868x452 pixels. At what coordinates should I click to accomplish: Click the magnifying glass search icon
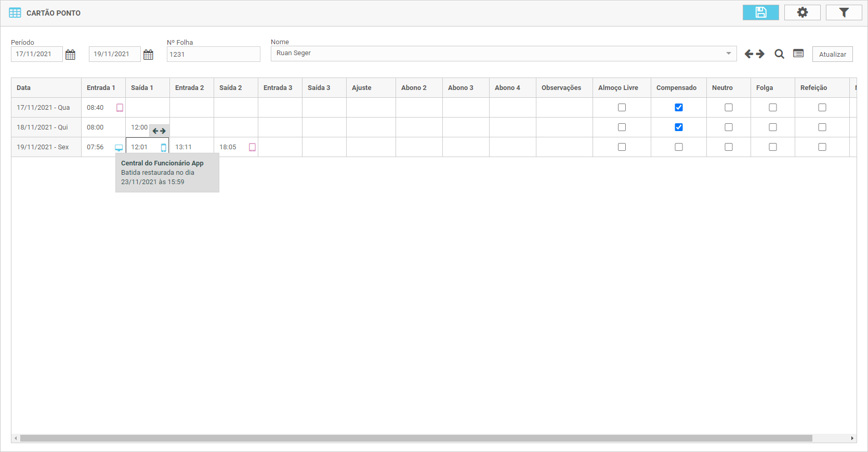[x=779, y=54]
